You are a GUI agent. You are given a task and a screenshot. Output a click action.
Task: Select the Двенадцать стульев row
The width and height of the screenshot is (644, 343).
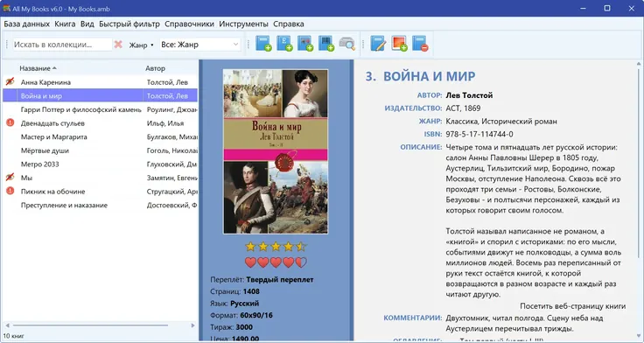pos(101,122)
